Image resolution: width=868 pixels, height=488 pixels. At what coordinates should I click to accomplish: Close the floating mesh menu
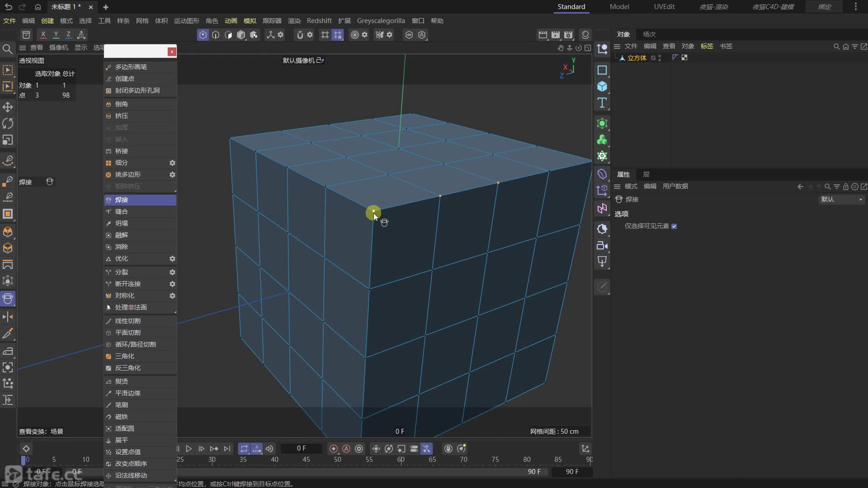tap(172, 52)
